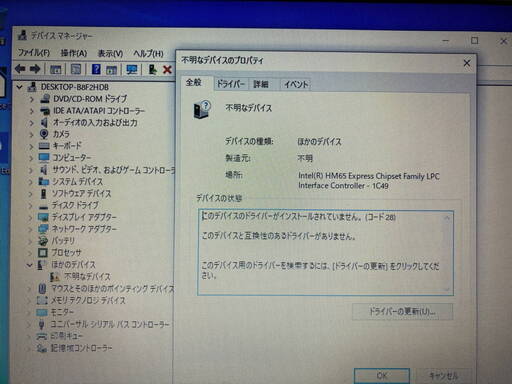This screenshot has height=384, width=512.
Task: Click the OK button
Action: pyautogui.click(x=382, y=376)
